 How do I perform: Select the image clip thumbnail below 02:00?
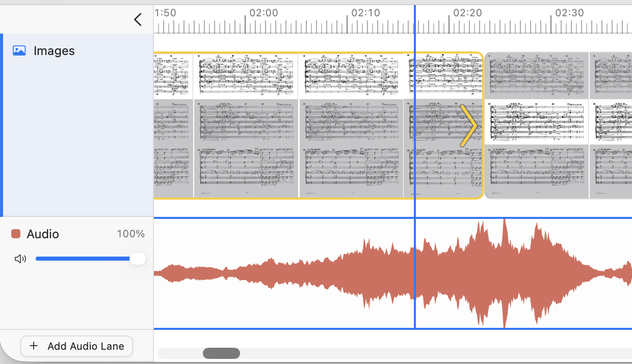[x=246, y=125]
